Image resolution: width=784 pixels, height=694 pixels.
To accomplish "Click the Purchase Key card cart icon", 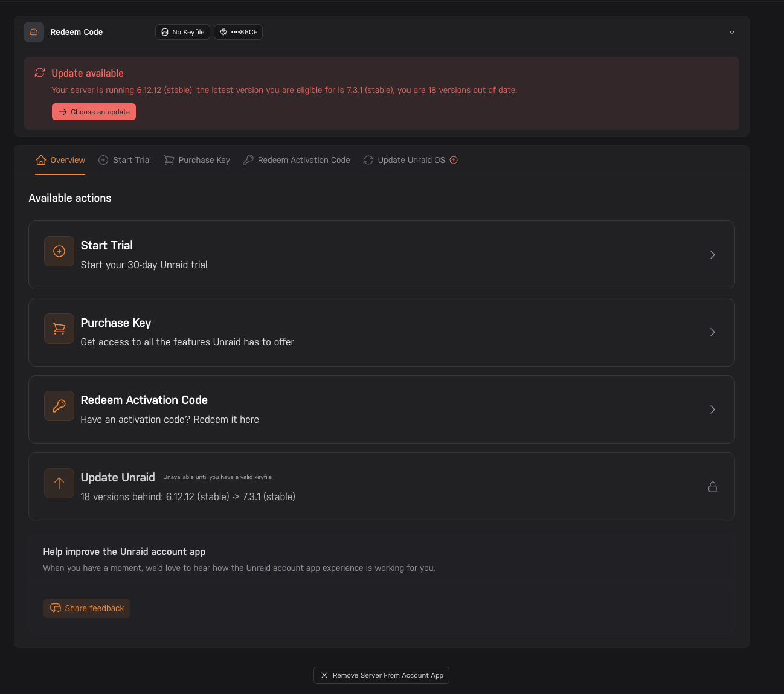I will 59,329.
